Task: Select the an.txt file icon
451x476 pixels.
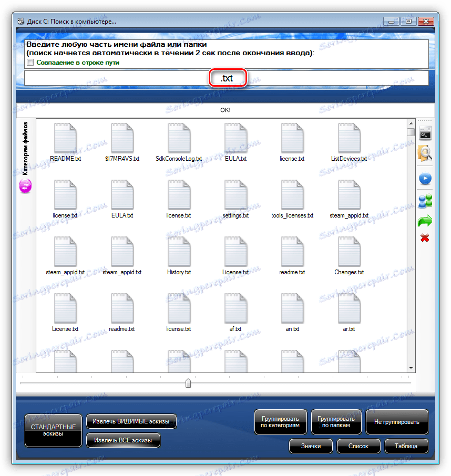Action: (x=292, y=308)
